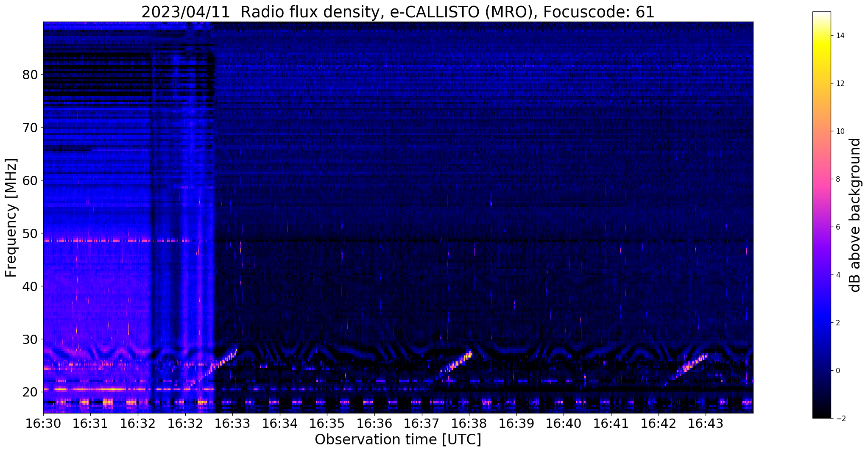Click the 16:31 time tick label
This screenshot has height=452, width=868.
point(90,424)
